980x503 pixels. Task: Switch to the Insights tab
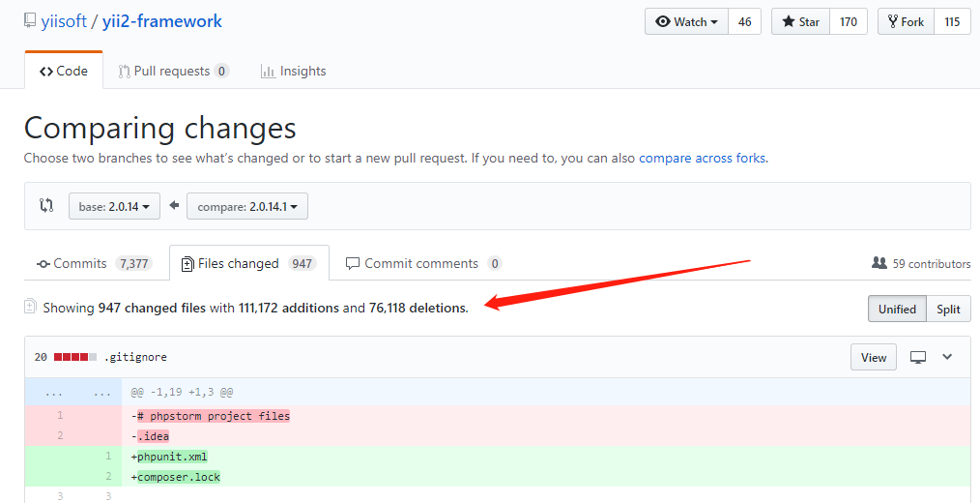pos(293,71)
